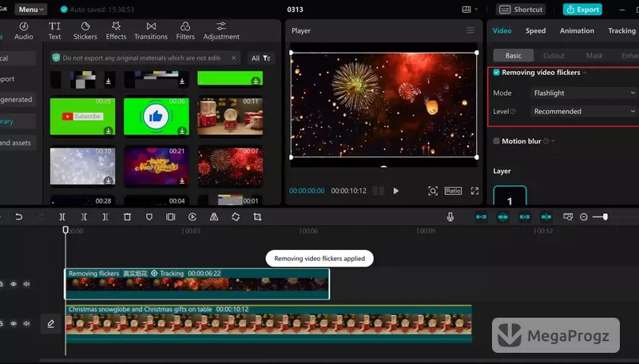The height and width of the screenshot is (364, 639).
Task: Open the Mode Flashlight dropdown
Action: (585, 93)
